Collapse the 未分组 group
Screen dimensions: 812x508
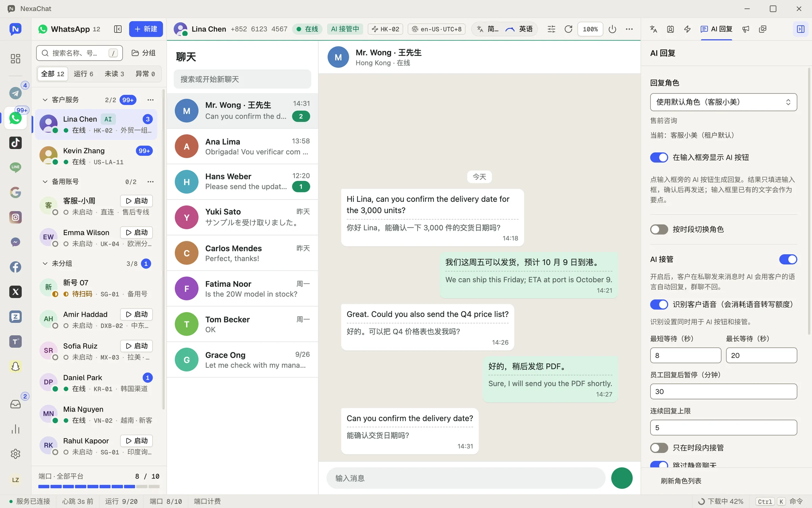[x=45, y=263]
